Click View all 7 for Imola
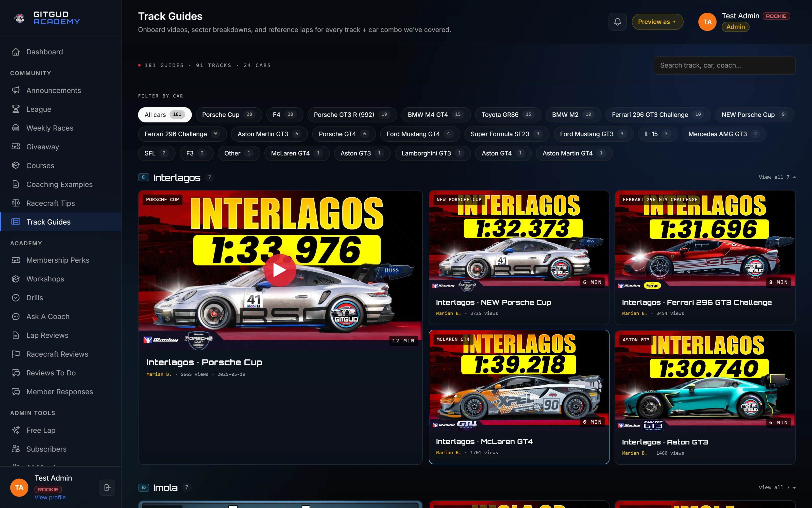Viewport: 812px width, 508px height. click(777, 487)
